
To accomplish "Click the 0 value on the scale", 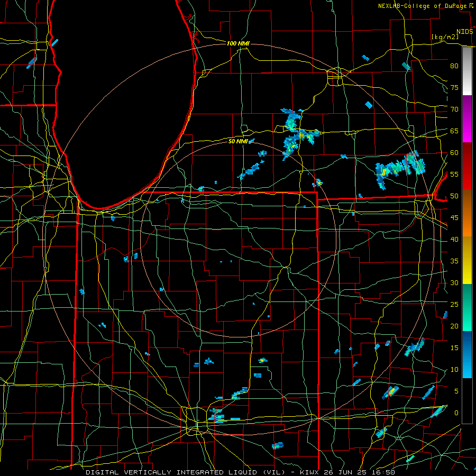I will coord(456,413).
